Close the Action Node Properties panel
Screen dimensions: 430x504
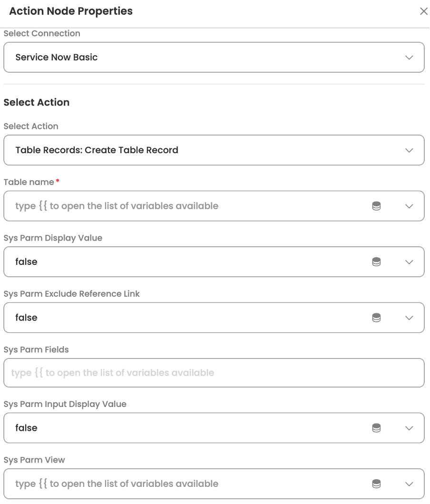pos(423,11)
